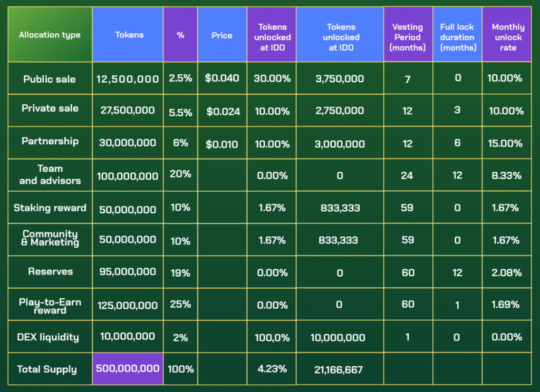Click the $0.040 public sale price
This screenshot has height=392, width=540.
click(222, 79)
